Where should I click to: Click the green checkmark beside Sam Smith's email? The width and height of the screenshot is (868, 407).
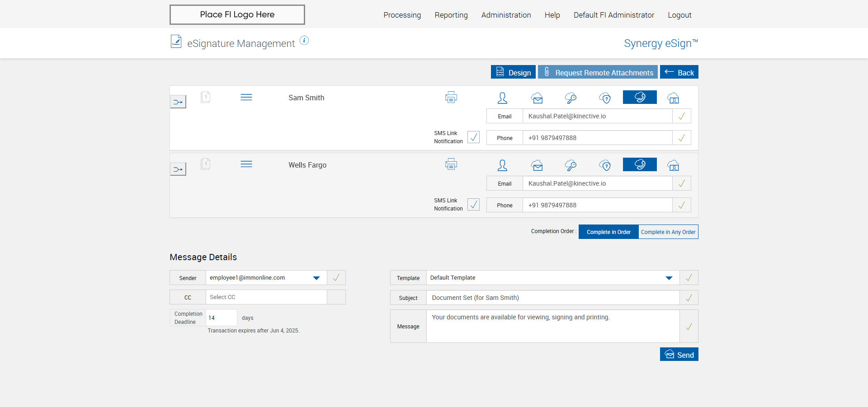tap(682, 116)
